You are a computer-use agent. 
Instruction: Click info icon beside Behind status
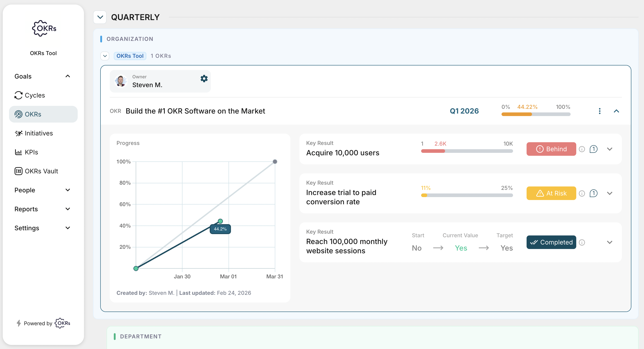pyautogui.click(x=582, y=149)
